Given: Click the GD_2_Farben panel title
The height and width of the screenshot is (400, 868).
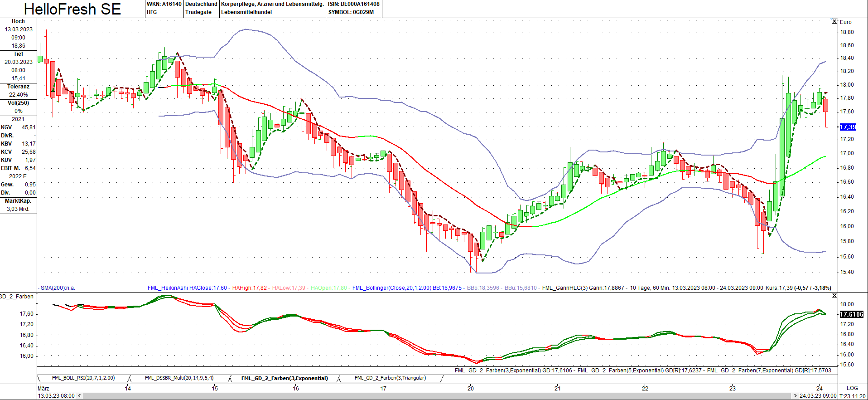Looking at the screenshot, I should tap(17, 297).
